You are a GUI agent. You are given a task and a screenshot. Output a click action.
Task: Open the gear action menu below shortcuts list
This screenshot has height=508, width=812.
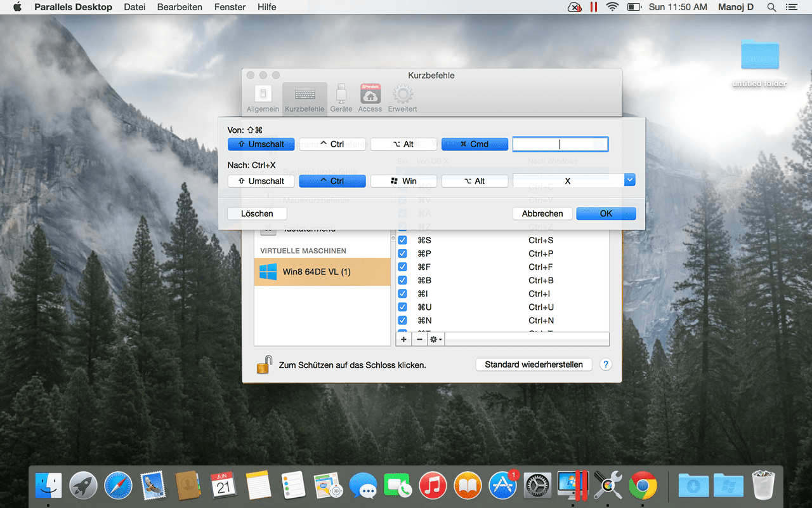(x=434, y=339)
